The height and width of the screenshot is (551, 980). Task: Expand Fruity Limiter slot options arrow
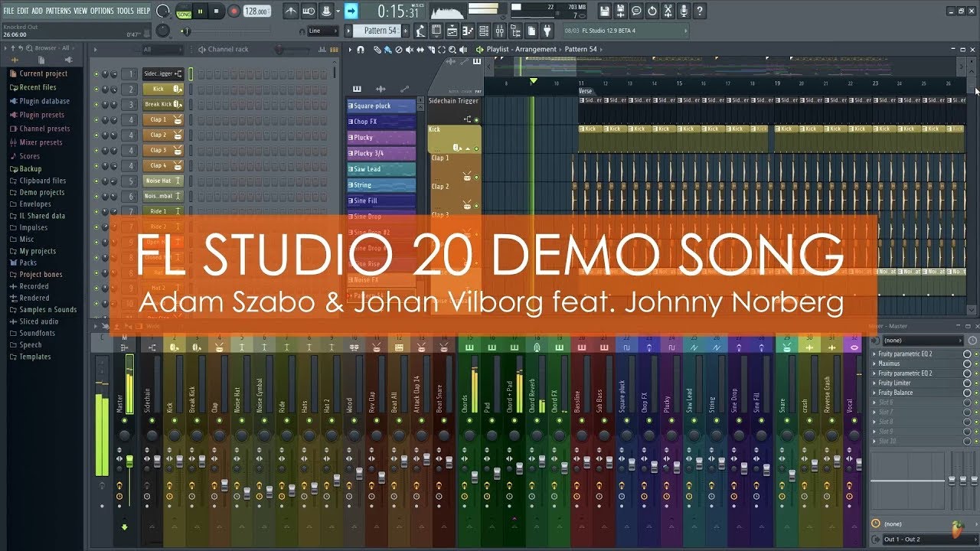pyautogui.click(x=875, y=383)
